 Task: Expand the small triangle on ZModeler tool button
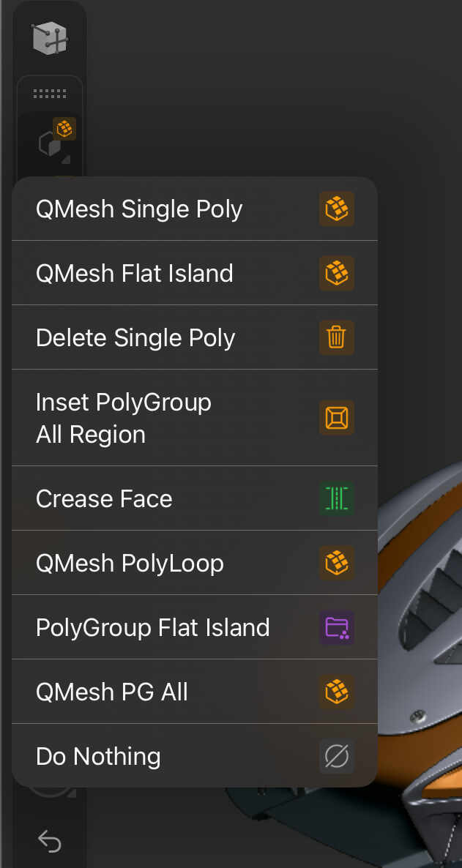[67, 159]
